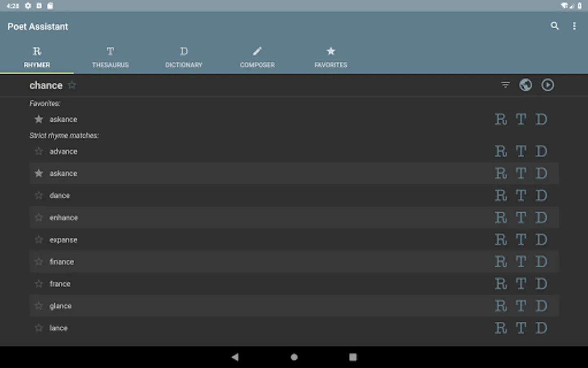The width and height of the screenshot is (588, 368).
Task: Open thesaurus for dance via T icon
Action: [x=521, y=195]
